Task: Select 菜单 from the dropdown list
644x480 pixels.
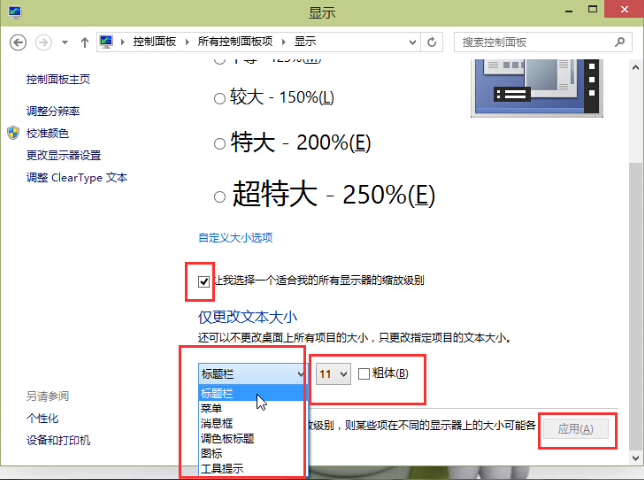Action: pyautogui.click(x=212, y=408)
